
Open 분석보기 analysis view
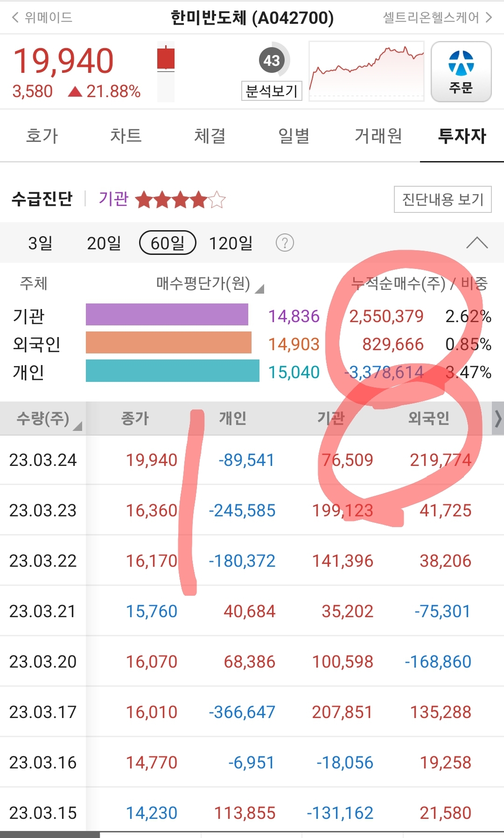tap(272, 91)
